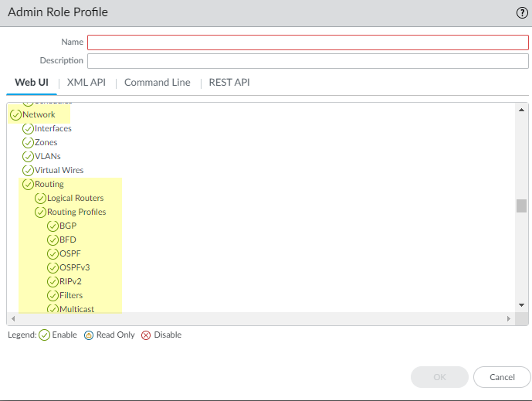This screenshot has width=532, height=401.
Task: Select the BGP tree label
Action: [68, 226]
